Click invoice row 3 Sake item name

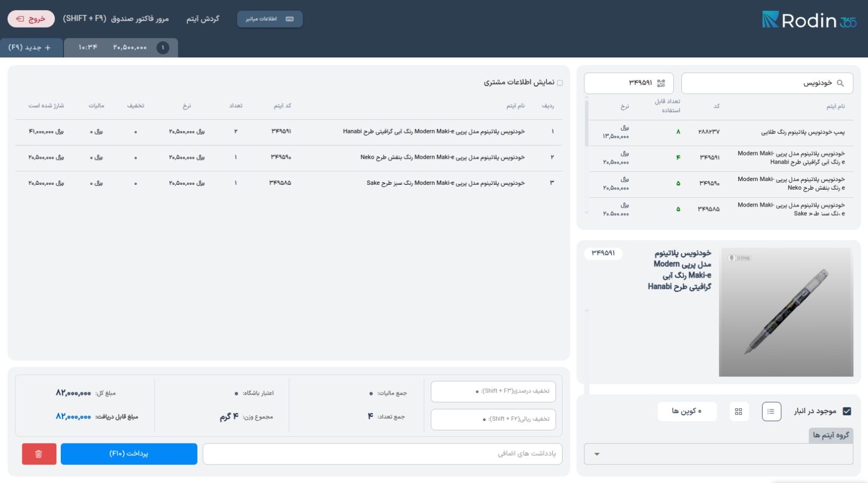pyautogui.click(x=446, y=183)
